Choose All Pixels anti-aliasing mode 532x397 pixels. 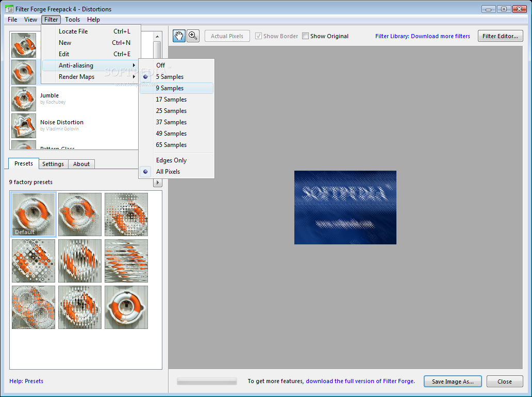(x=176, y=172)
